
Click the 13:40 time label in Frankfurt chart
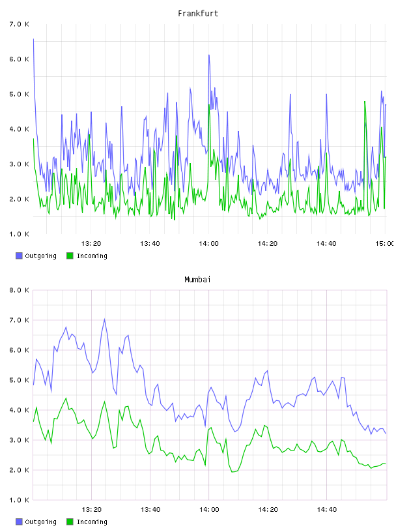pyautogui.click(x=150, y=244)
